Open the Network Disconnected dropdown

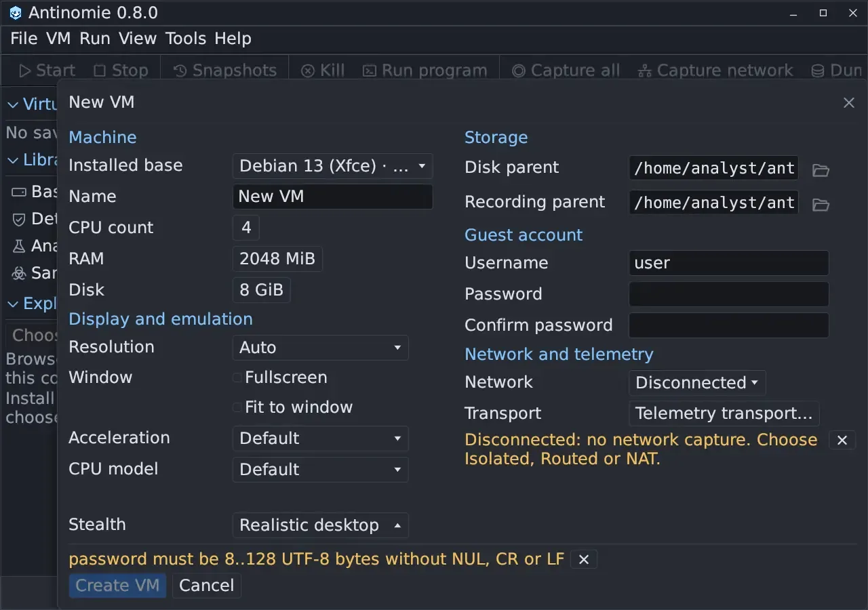[697, 383]
